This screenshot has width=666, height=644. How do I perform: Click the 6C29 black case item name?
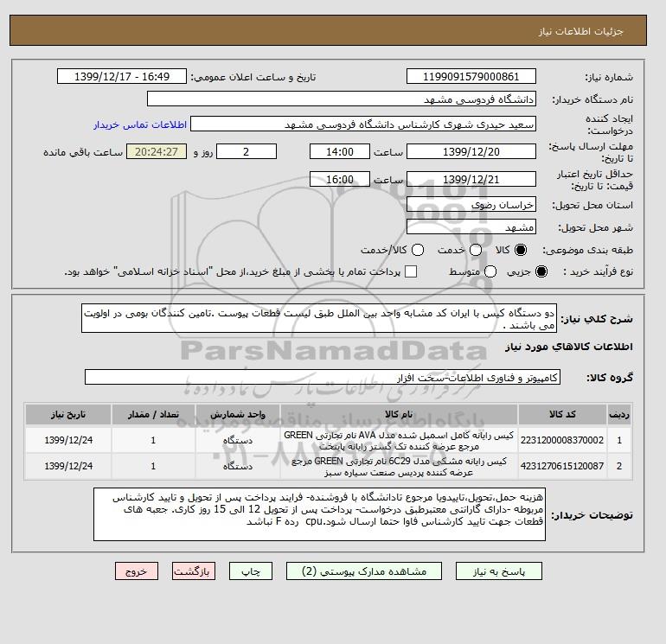[x=399, y=467]
